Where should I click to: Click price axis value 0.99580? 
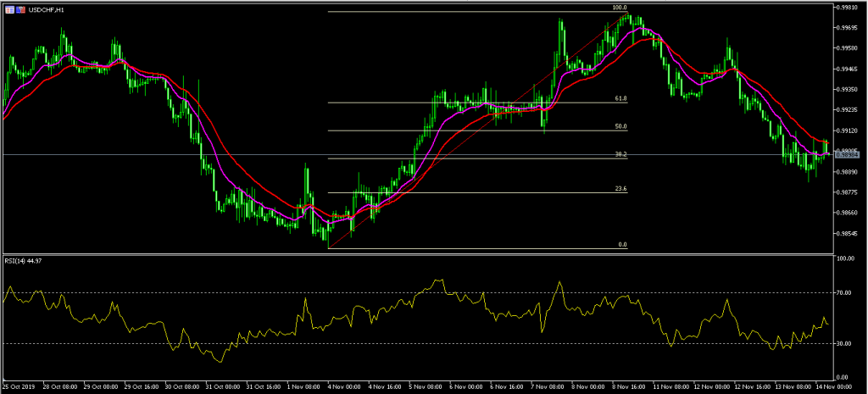847,48
